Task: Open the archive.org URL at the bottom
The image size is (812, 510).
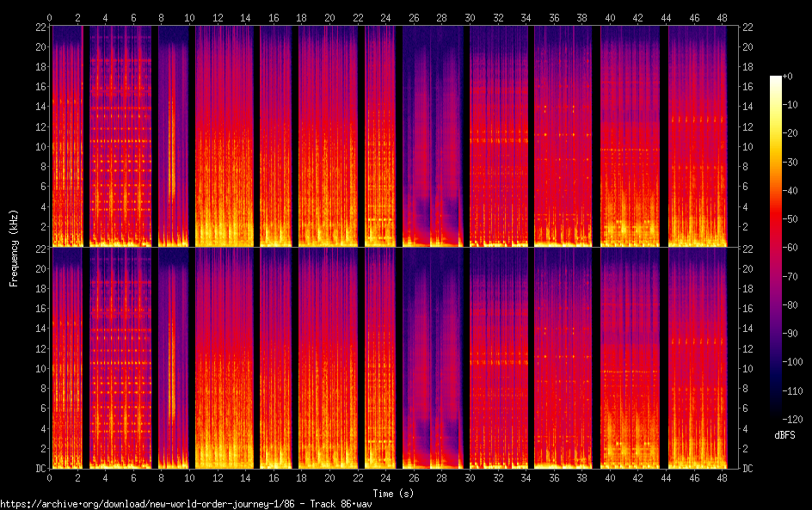Action: click(186, 504)
